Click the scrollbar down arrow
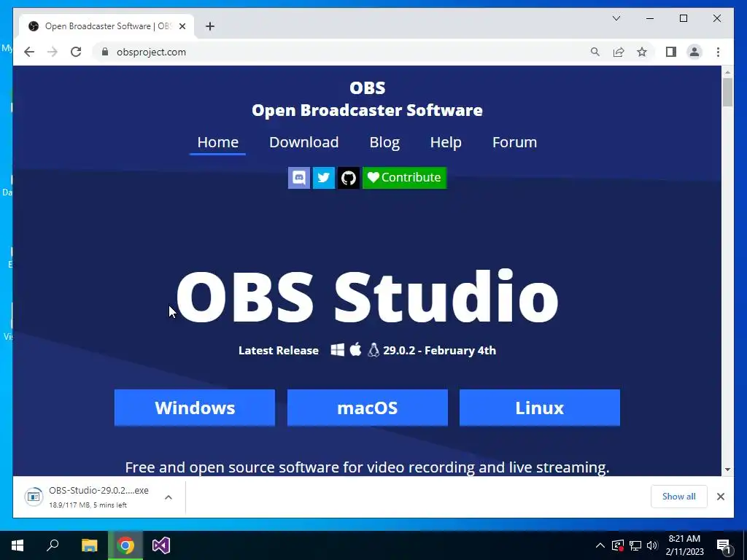Image resolution: width=747 pixels, height=560 pixels. point(727,470)
